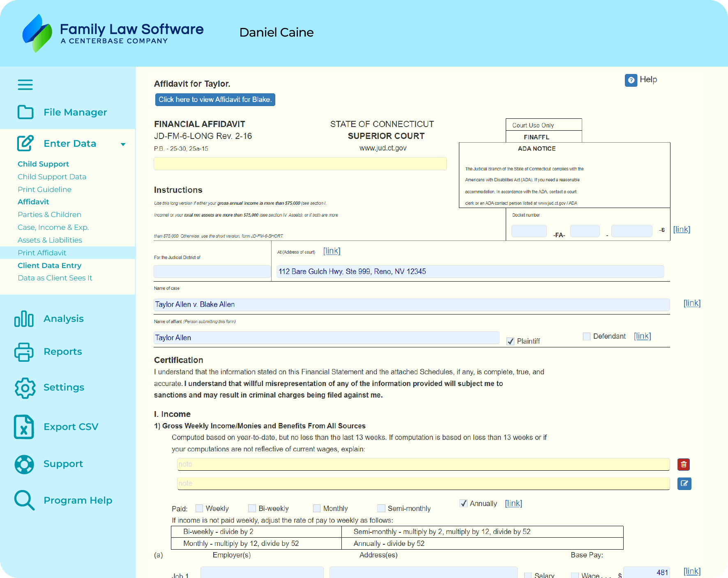Click the Export CSV file icon

tap(24, 427)
